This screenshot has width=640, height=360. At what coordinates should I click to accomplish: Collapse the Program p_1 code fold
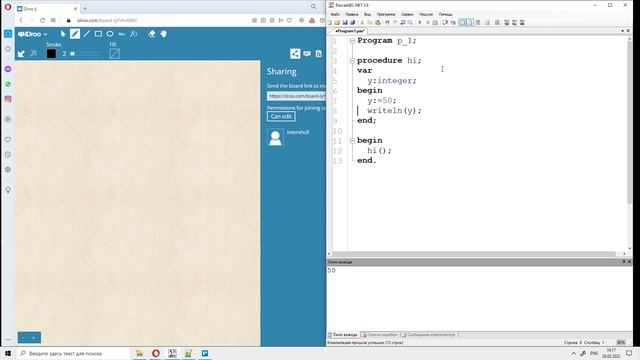click(x=352, y=40)
